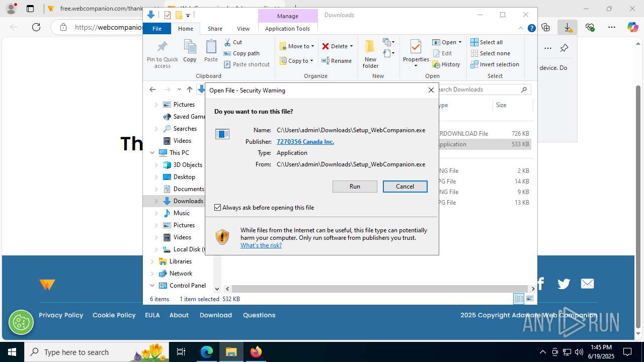The image size is (644, 362).
Task: Expand Network in navigation pane
Action: click(152, 274)
